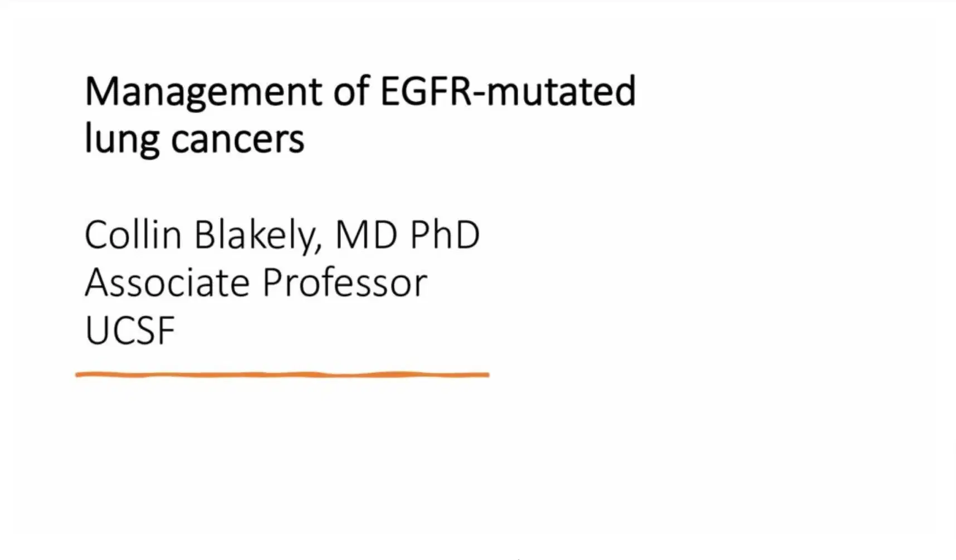This screenshot has width=956, height=560.
Task: Click the comma after "Blakely"
Action: pos(319,246)
